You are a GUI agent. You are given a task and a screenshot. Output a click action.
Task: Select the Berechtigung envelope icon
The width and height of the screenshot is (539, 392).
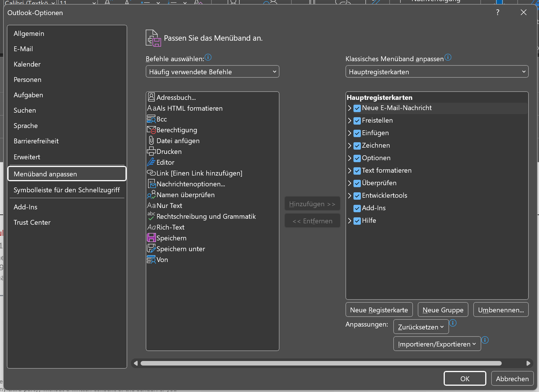pyautogui.click(x=151, y=130)
